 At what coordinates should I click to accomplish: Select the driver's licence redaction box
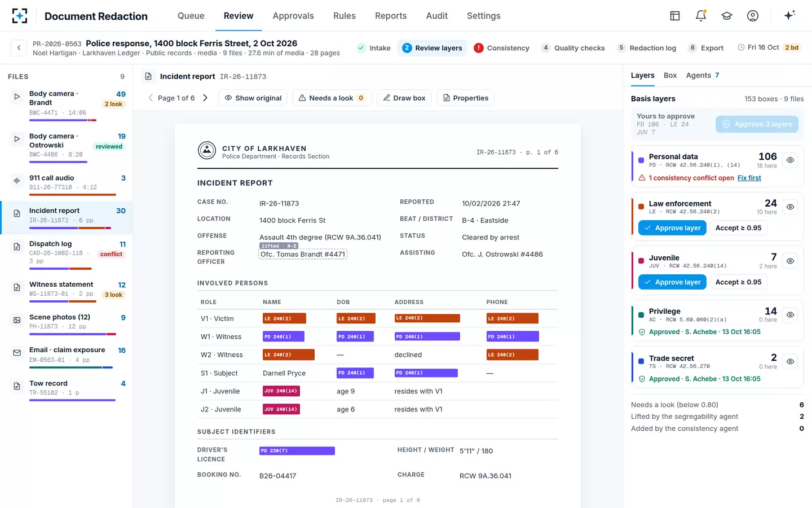(297, 451)
